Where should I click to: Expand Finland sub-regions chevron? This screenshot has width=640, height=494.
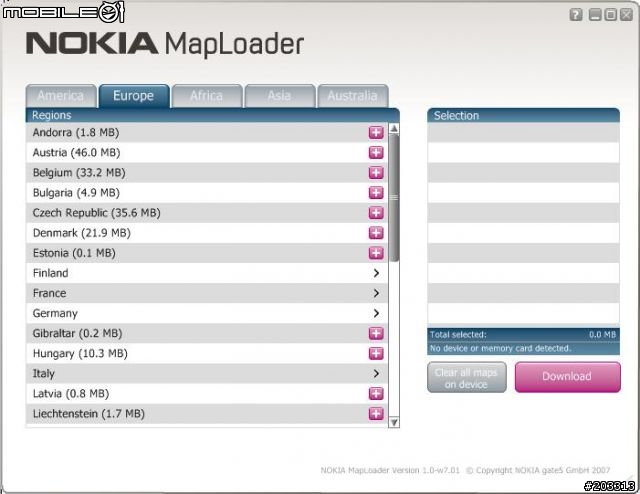376,273
